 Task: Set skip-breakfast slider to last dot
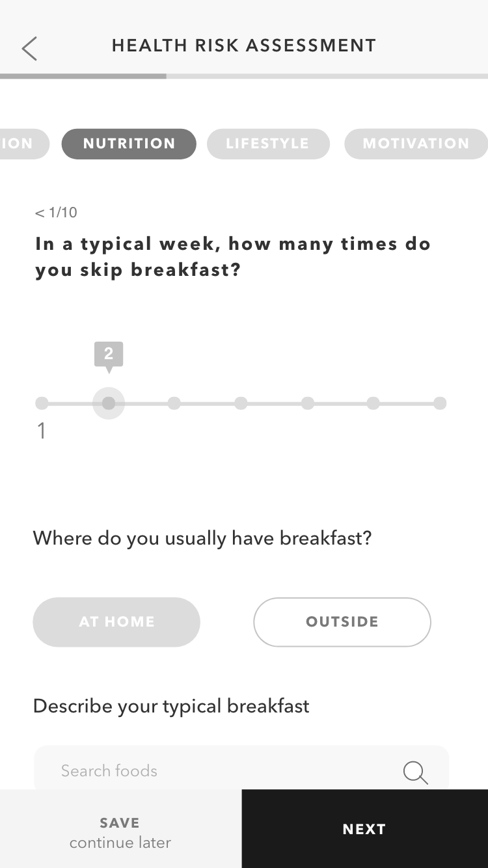click(x=440, y=403)
